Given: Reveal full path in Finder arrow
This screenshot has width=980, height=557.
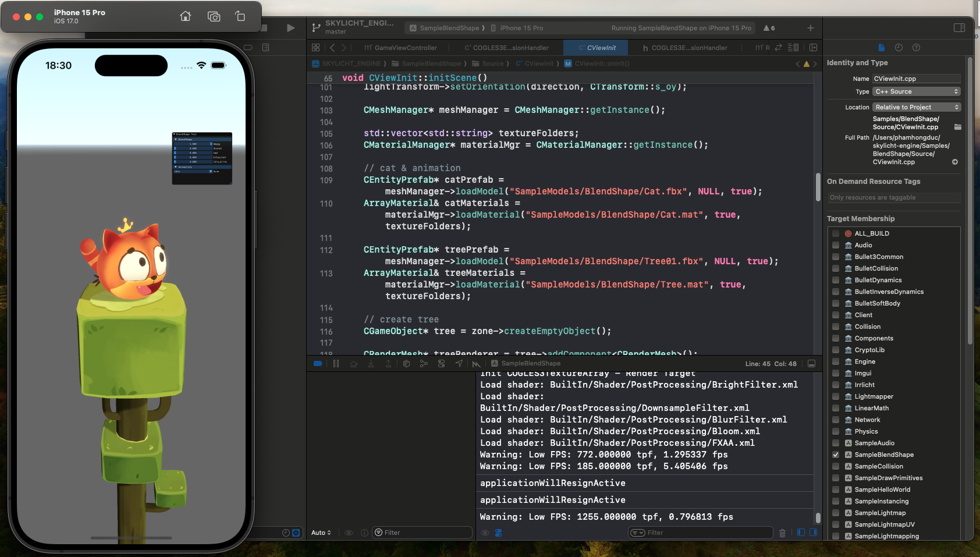Looking at the screenshot, I should pyautogui.click(x=955, y=162).
